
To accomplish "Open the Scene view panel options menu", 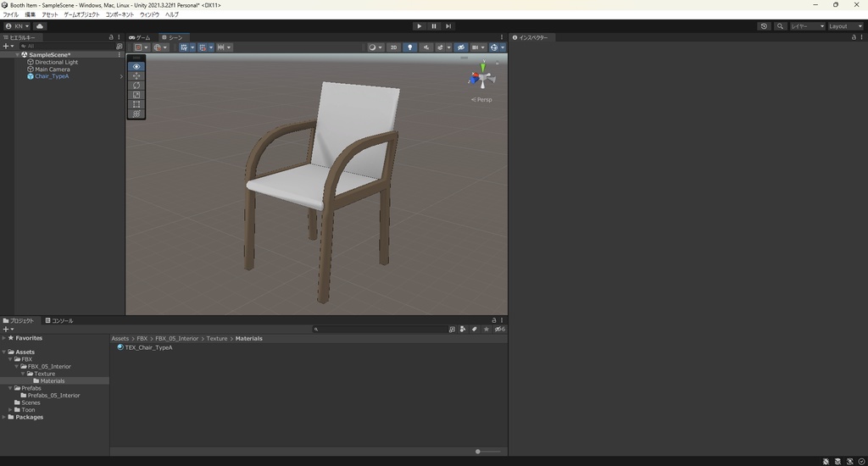I will coord(502,37).
